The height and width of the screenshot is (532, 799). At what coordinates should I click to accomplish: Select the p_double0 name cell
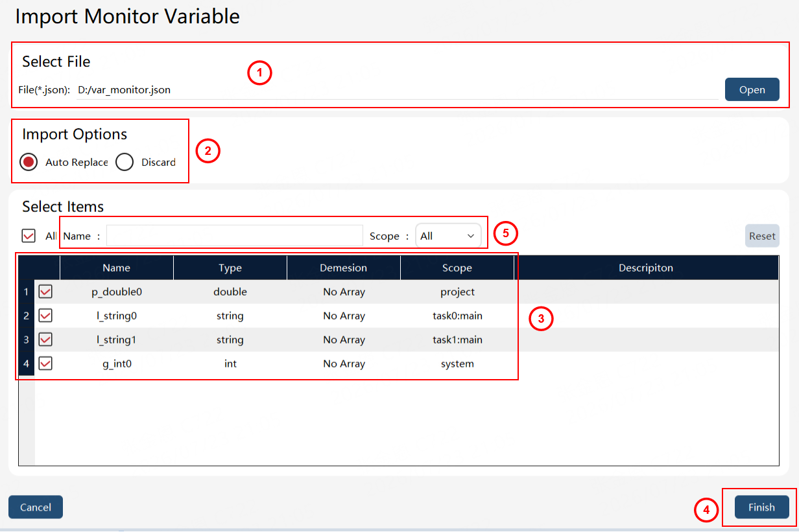click(x=117, y=292)
